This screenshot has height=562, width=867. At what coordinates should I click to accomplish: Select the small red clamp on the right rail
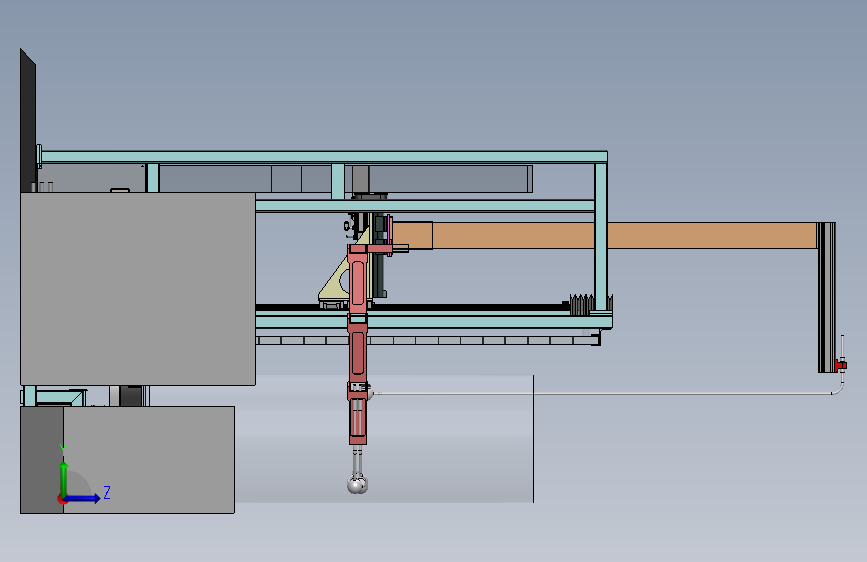click(841, 365)
